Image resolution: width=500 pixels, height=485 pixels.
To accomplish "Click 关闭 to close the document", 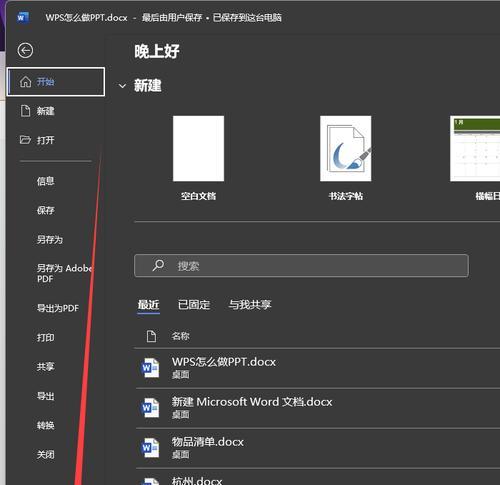I will point(45,455).
